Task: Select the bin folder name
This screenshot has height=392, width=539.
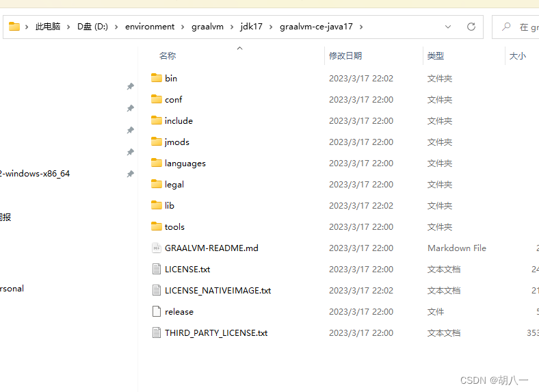Action: [171, 78]
